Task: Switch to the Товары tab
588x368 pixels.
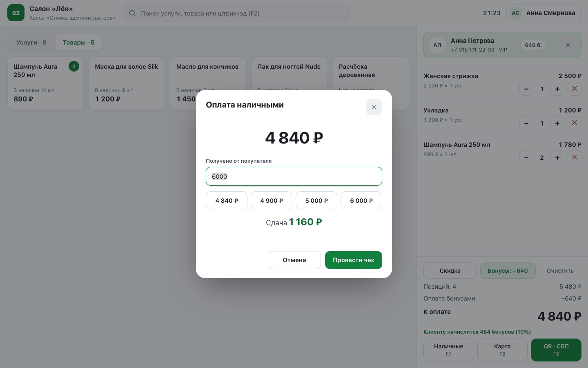Action: coord(78,43)
